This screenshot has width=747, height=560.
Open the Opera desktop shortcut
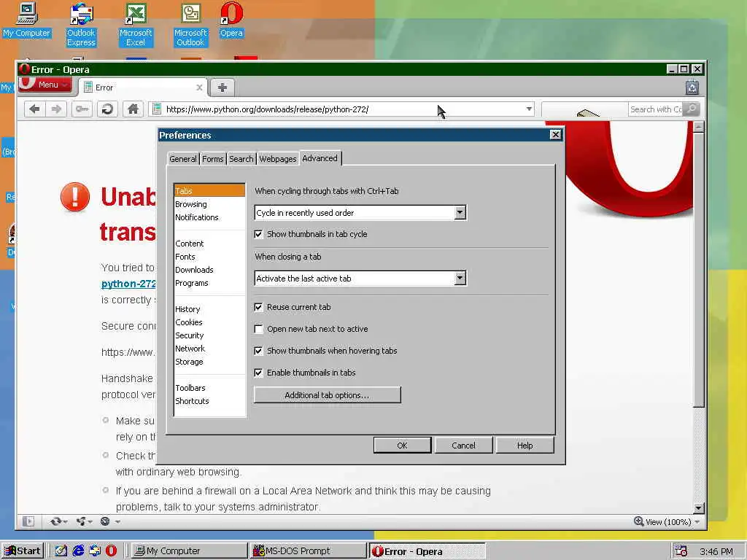pyautogui.click(x=231, y=20)
